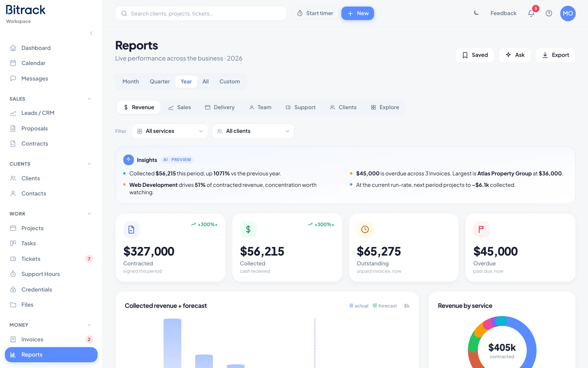Open Proposals in the sidebar
The height and width of the screenshot is (368, 588).
click(51, 128)
